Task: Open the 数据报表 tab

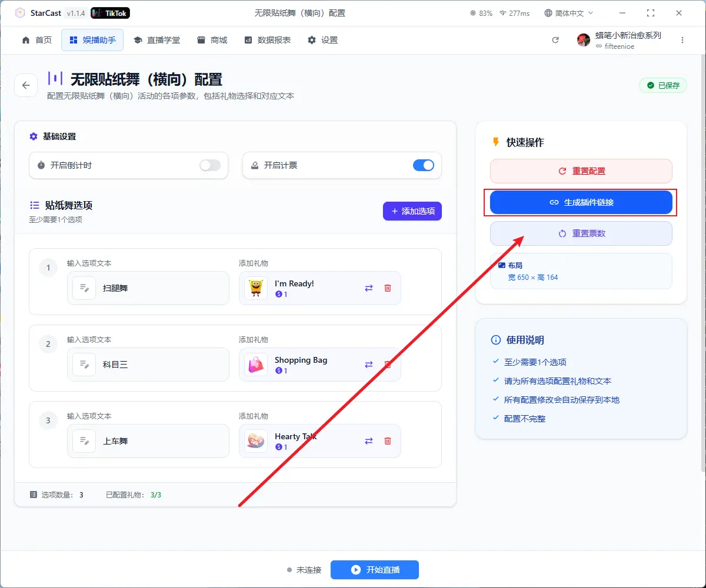Action: click(x=267, y=40)
